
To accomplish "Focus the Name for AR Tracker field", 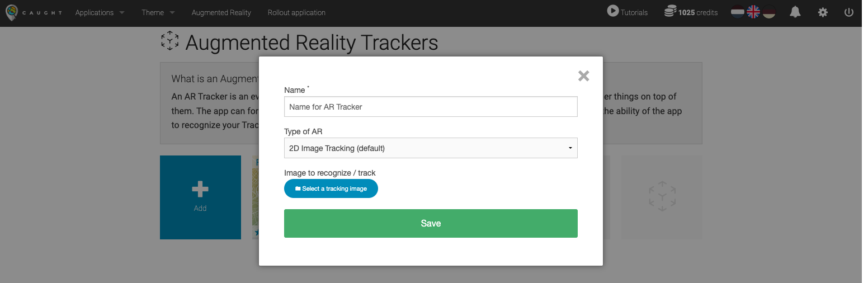I will pyautogui.click(x=431, y=107).
